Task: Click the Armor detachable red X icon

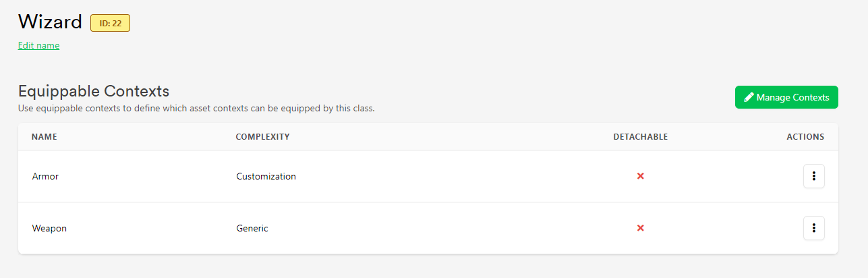Action: [x=641, y=176]
